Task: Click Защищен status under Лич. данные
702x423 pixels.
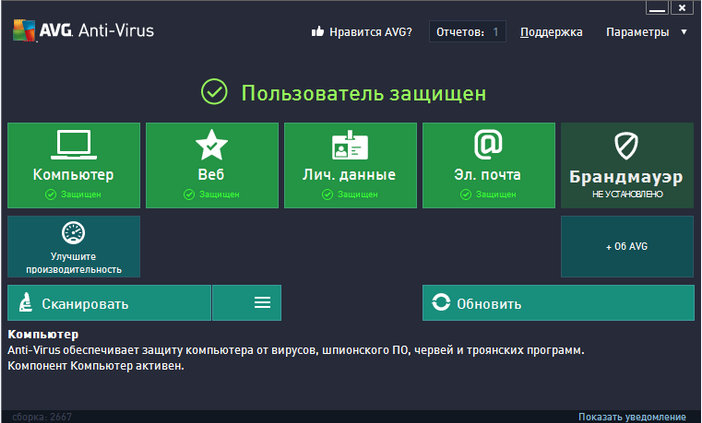Action: pyautogui.click(x=350, y=194)
